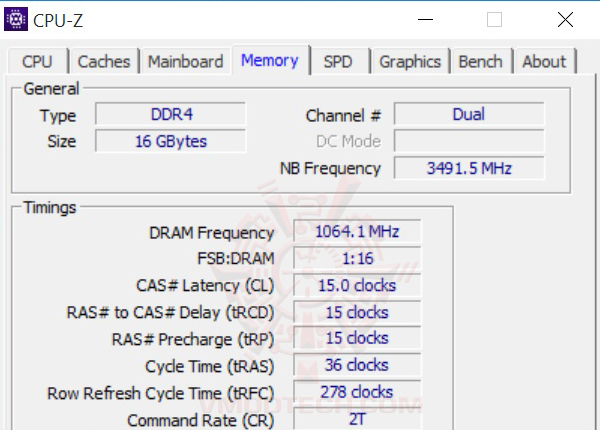Click the tRP value 15 clocks
This screenshot has width=600, height=430.
click(357, 338)
